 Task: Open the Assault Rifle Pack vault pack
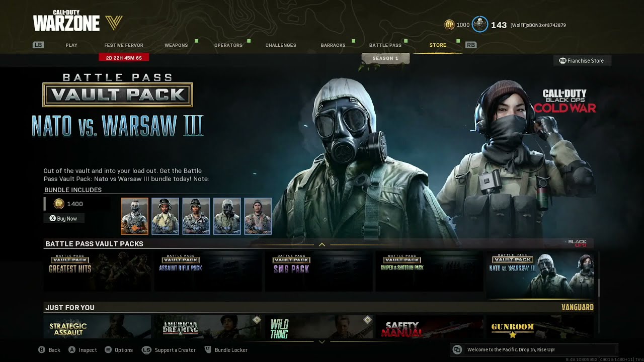coord(208,271)
